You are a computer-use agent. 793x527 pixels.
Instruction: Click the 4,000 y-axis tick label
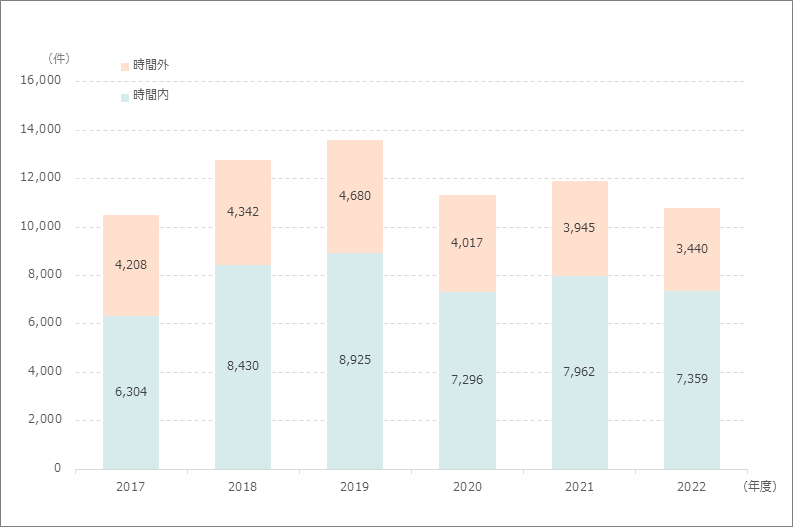[45, 371]
